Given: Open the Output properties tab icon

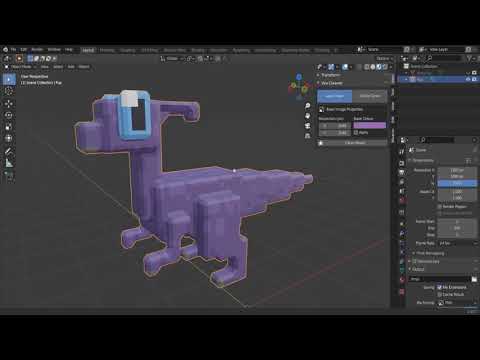Looking at the screenshot, I should pos(402,172).
